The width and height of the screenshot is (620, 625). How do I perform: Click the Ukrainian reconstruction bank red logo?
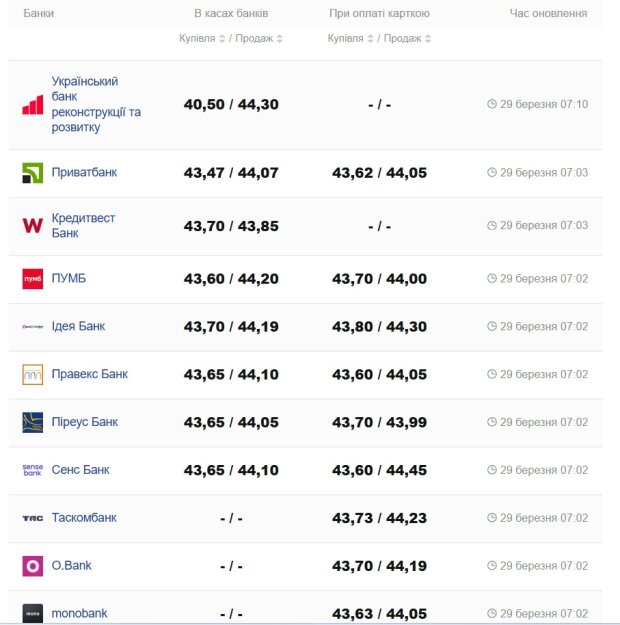(32, 105)
